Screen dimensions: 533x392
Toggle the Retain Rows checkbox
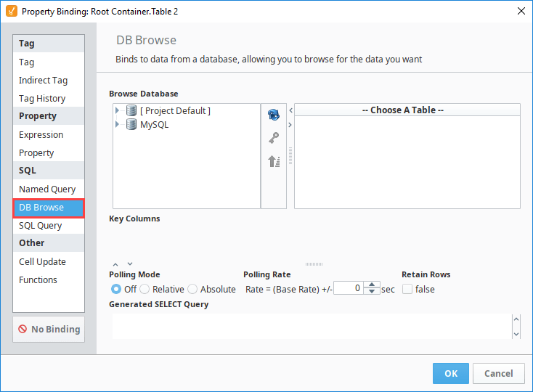pos(407,289)
